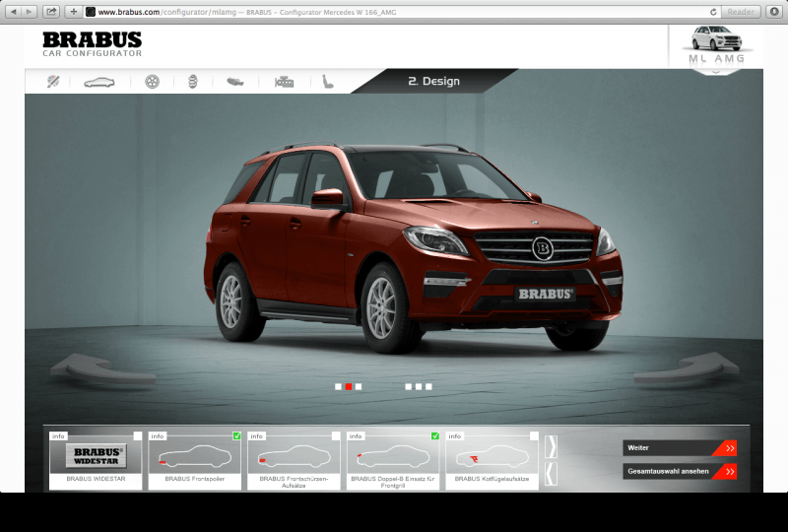Open info for BRABUS WIDESTAR
This screenshot has height=532, width=788.
pos(58,436)
